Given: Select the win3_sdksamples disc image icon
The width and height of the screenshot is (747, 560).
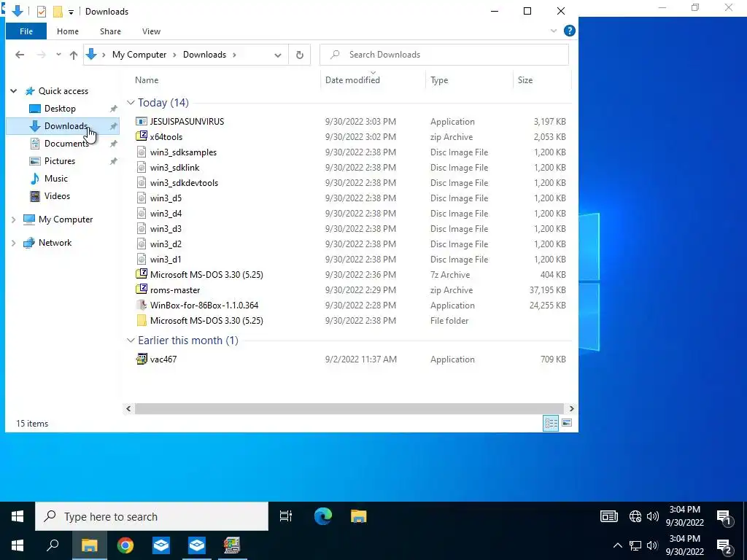Looking at the screenshot, I should (141, 152).
